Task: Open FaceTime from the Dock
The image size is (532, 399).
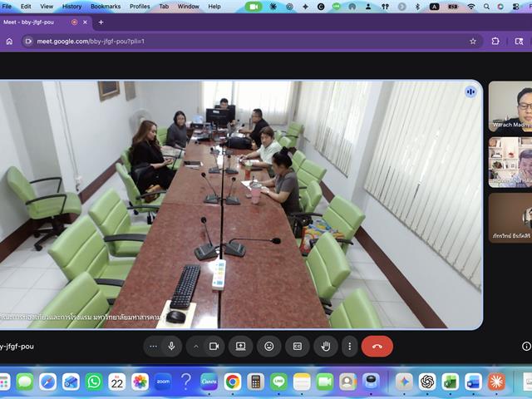Action: click(x=325, y=382)
